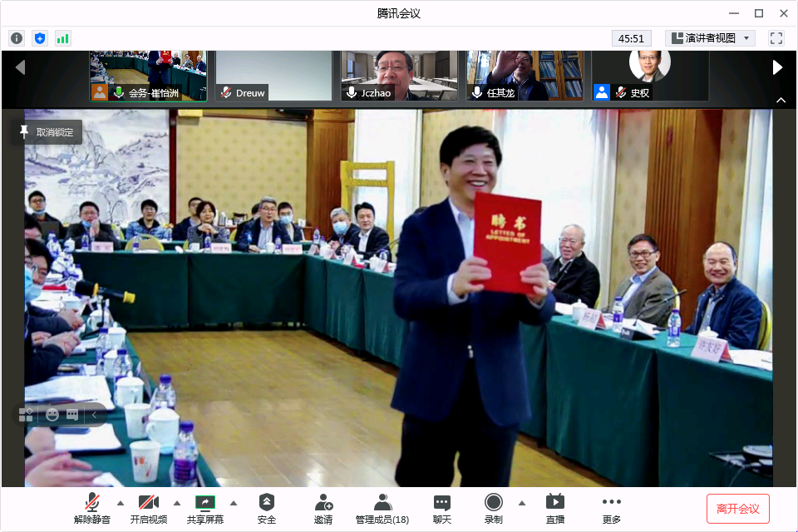Click the blue security shield icon
798x532 pixels.
click(40, 38)
